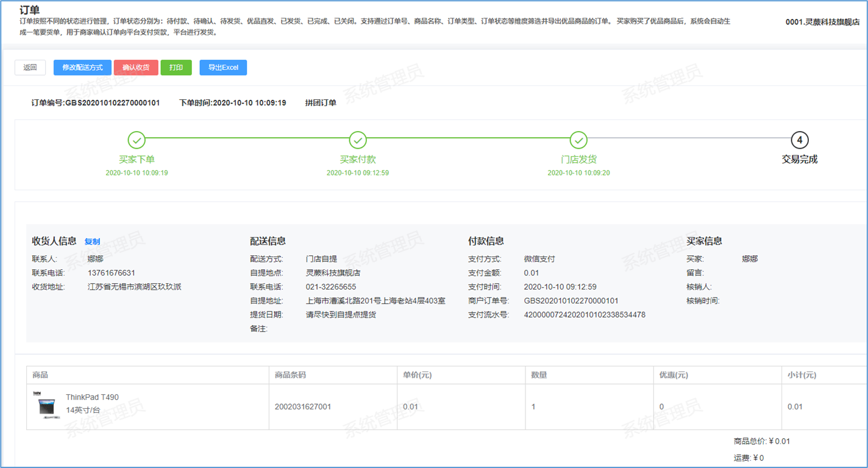Click the 修改配送方式 button
Screen dimensions: 868x468
click(82, 68)
